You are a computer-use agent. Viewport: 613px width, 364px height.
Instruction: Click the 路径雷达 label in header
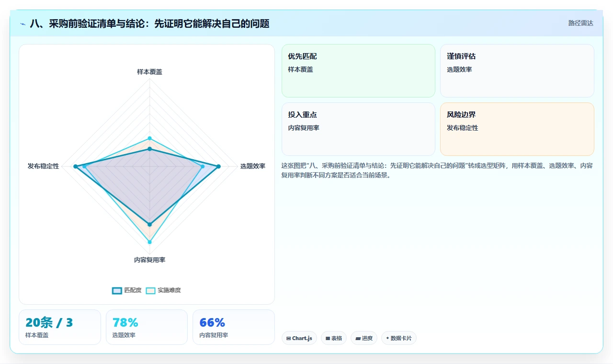[x=581, y=23]
